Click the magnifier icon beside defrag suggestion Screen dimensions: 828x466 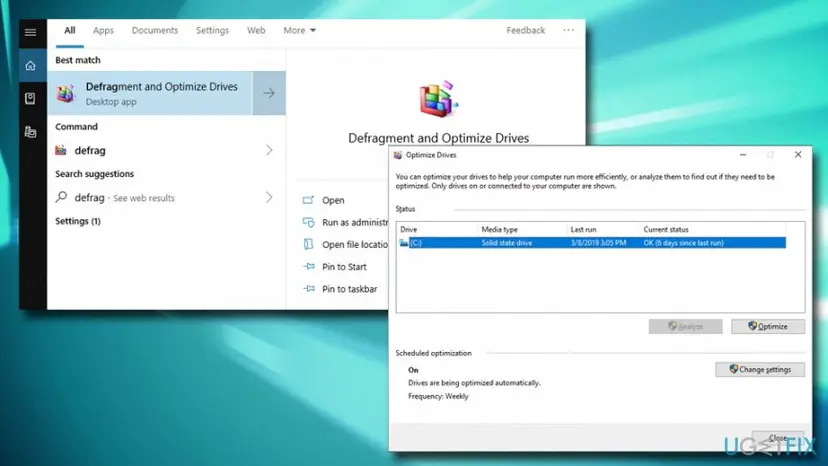point(61,197)
